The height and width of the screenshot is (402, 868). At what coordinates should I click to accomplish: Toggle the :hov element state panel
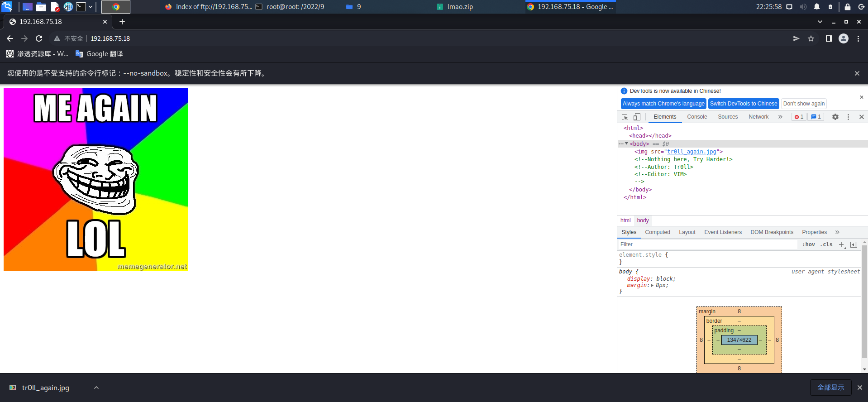(x=809, y=244)
